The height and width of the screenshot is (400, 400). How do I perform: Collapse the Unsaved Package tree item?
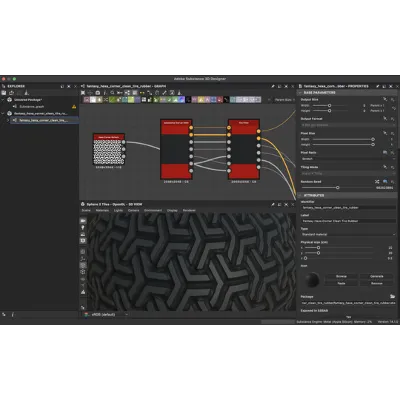(3, 100)
